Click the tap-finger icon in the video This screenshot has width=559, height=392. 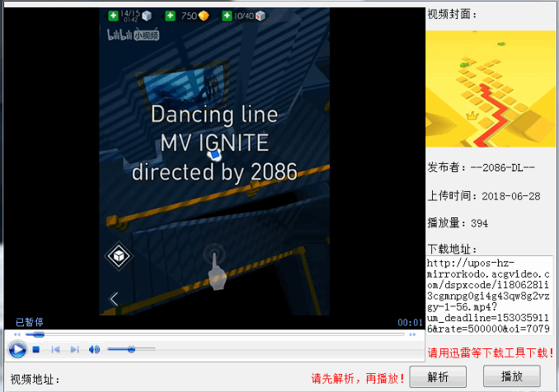pyautogui.click(x=215, y=267)
